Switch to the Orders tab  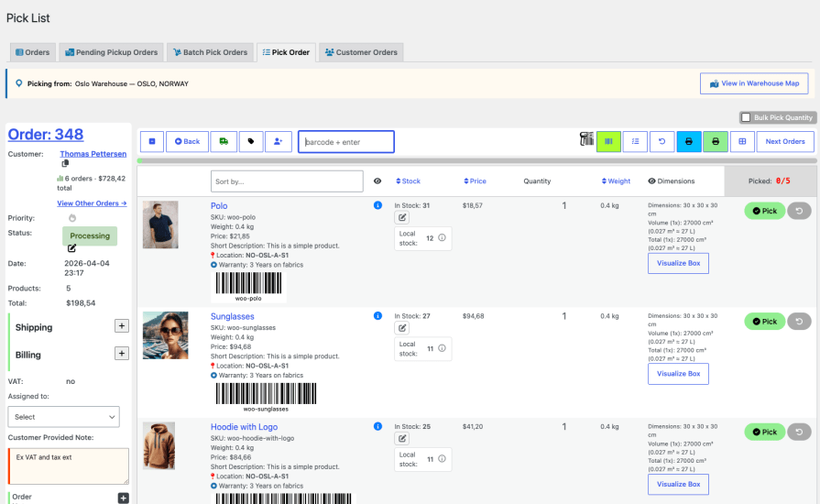32,52
